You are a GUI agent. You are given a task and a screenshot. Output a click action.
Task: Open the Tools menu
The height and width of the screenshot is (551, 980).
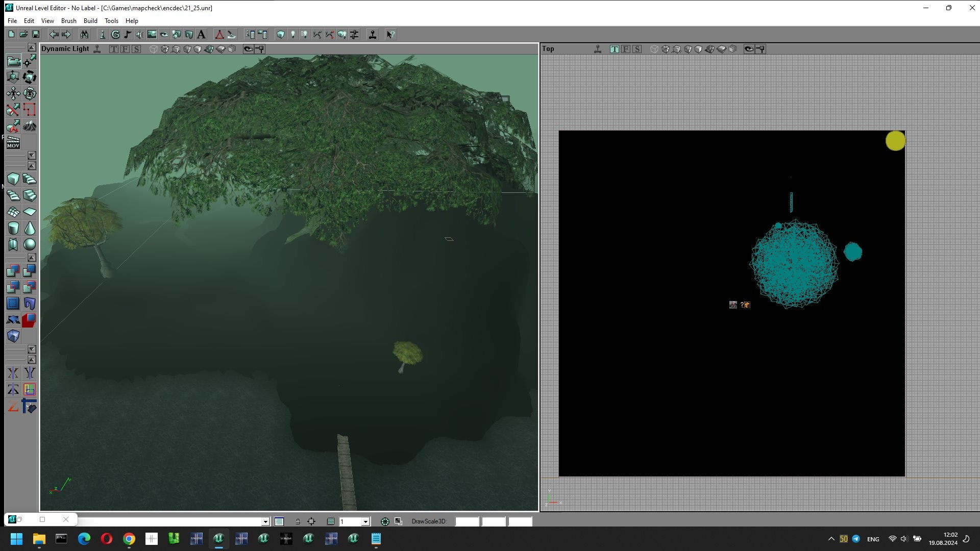[111, 21]
